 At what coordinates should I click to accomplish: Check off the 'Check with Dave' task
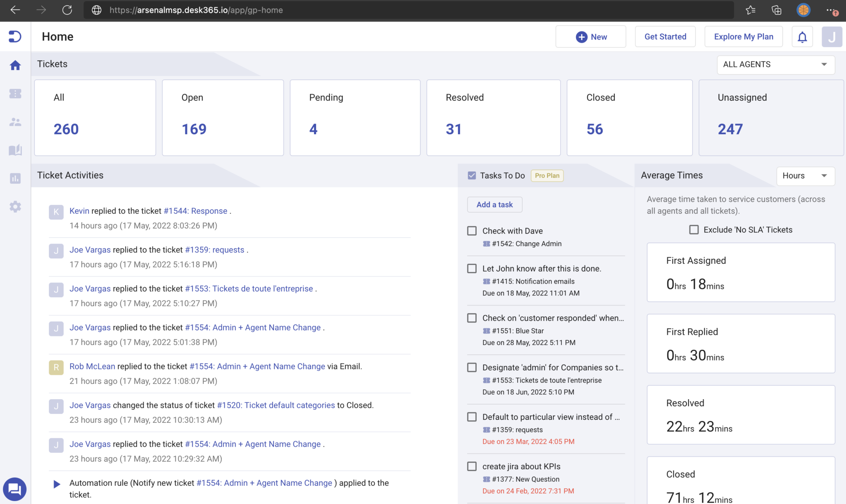pos(471,231)
